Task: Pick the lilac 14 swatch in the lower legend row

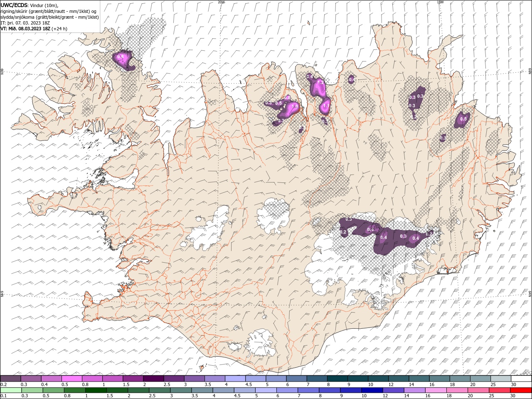Action: pos(414,390)
